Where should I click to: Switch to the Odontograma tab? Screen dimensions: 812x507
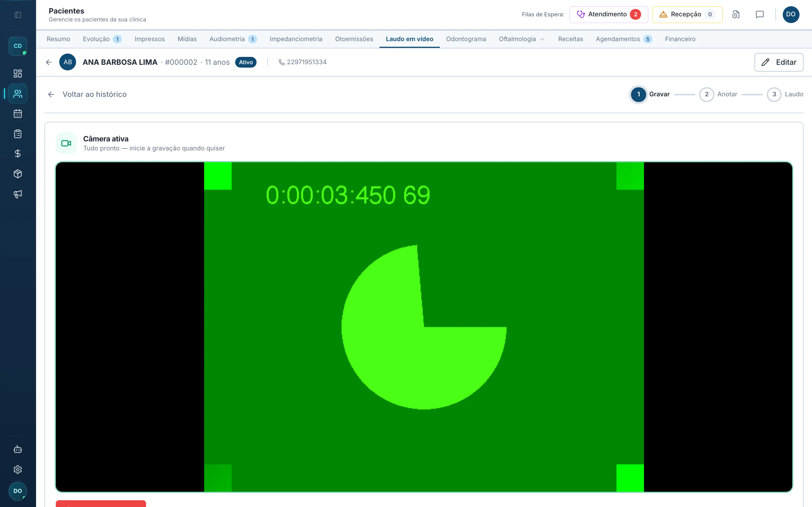pos(466,39)
